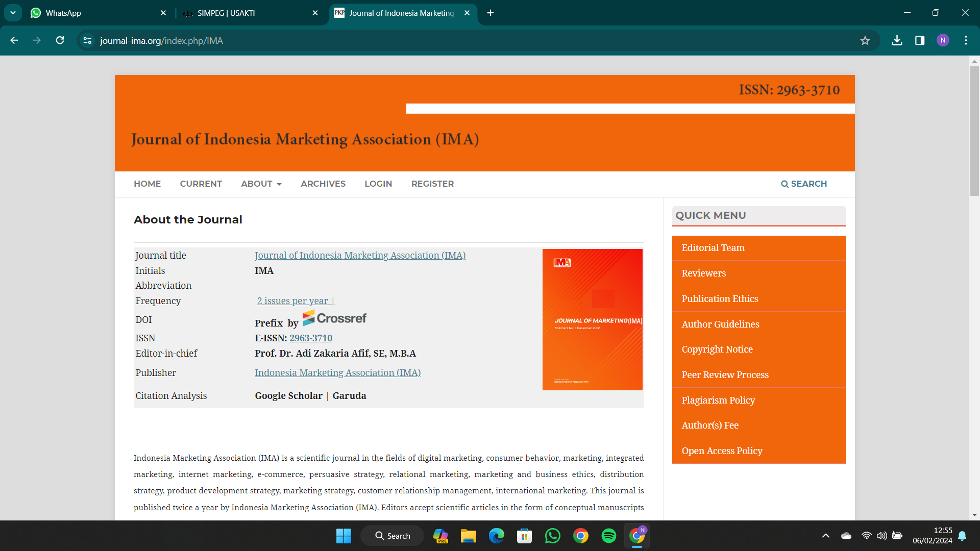Close the SIMPEG | USAKTI tab
This screenshot has height=551, width=980.
[315, 13]
